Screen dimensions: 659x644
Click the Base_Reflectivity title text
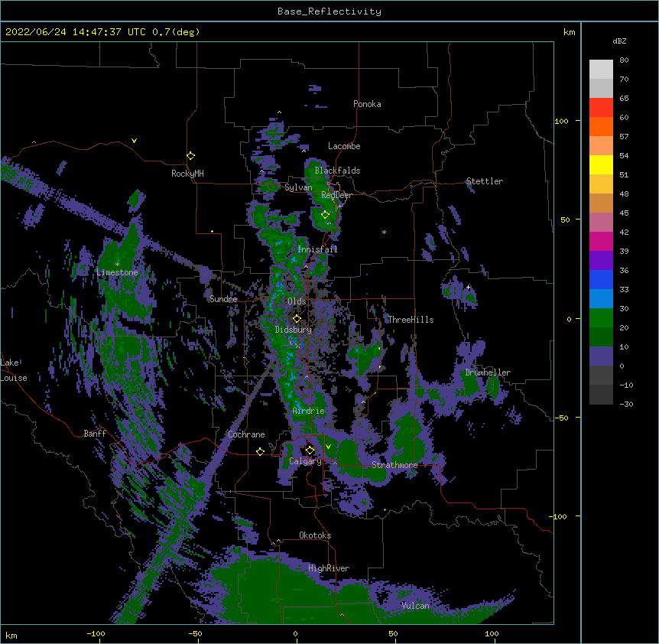(x=329, y=11)
